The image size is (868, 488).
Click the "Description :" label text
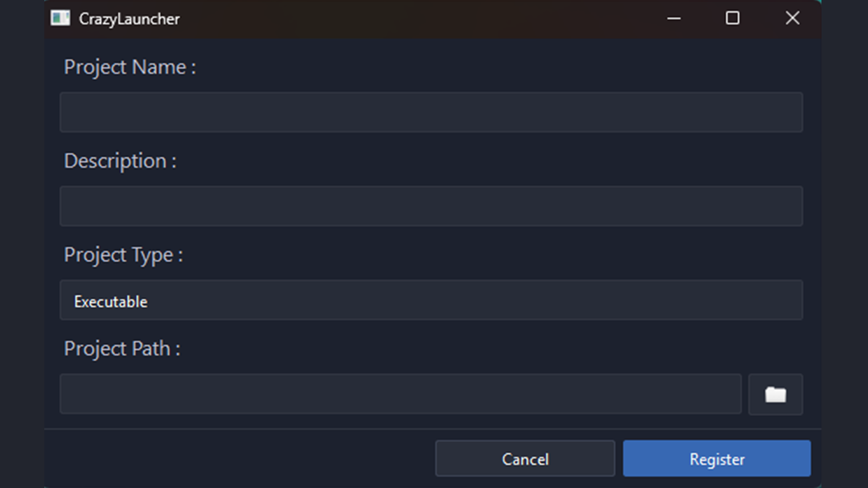(120, 161)
